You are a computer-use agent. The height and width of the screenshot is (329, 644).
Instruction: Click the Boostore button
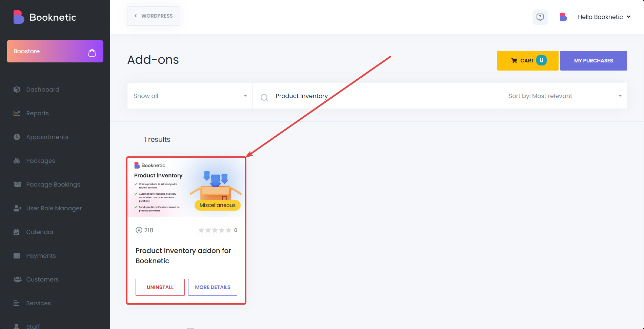[55, 51]
